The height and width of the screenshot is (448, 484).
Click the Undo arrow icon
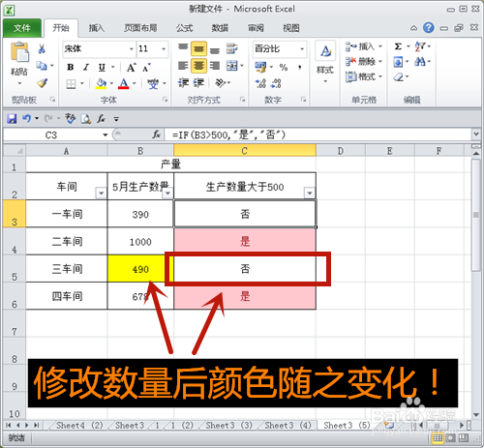[x=26, y=119]
